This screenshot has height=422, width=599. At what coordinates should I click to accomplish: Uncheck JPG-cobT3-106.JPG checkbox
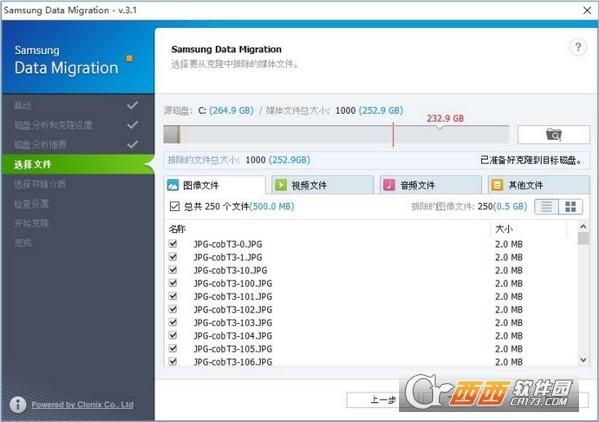click(x=173, y=361)
